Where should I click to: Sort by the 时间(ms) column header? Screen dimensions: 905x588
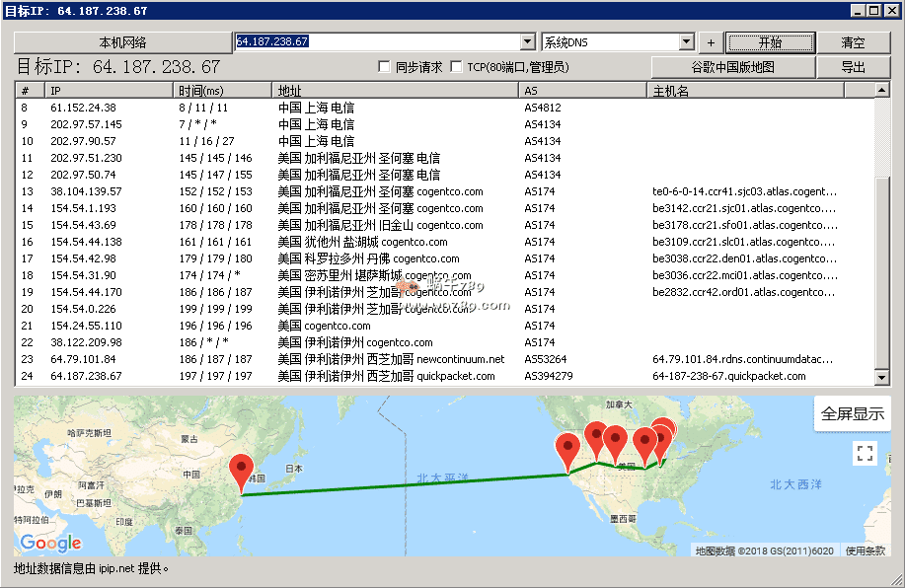coord(222,91)
